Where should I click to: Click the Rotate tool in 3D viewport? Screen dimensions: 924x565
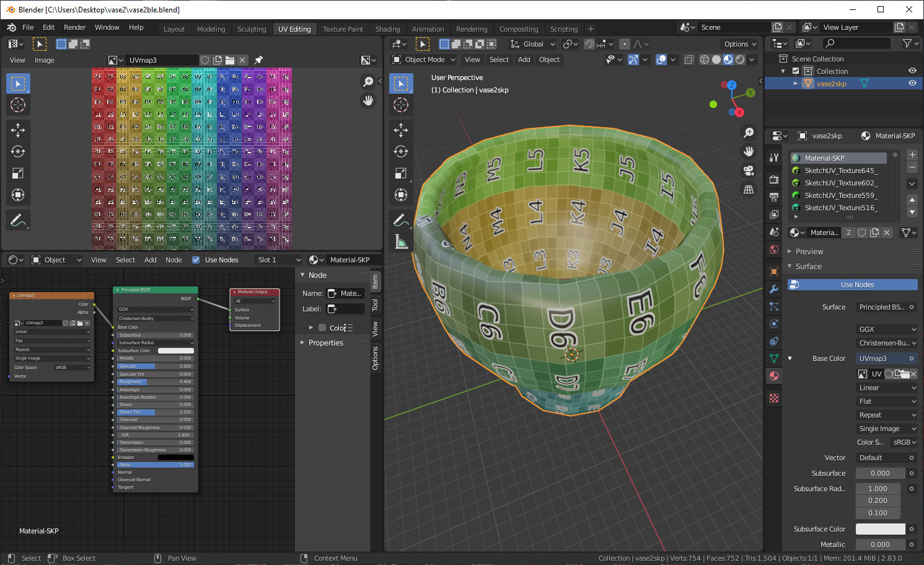401,151
